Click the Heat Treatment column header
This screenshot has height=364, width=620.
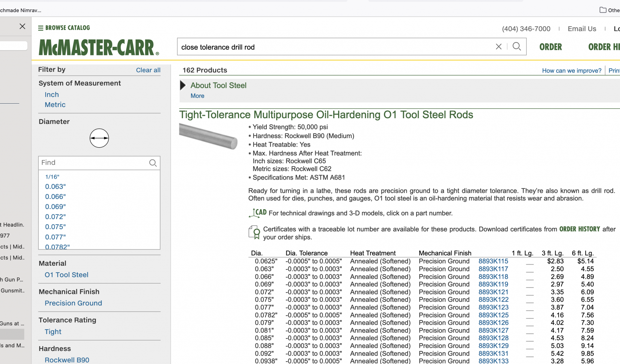(373, 253)
